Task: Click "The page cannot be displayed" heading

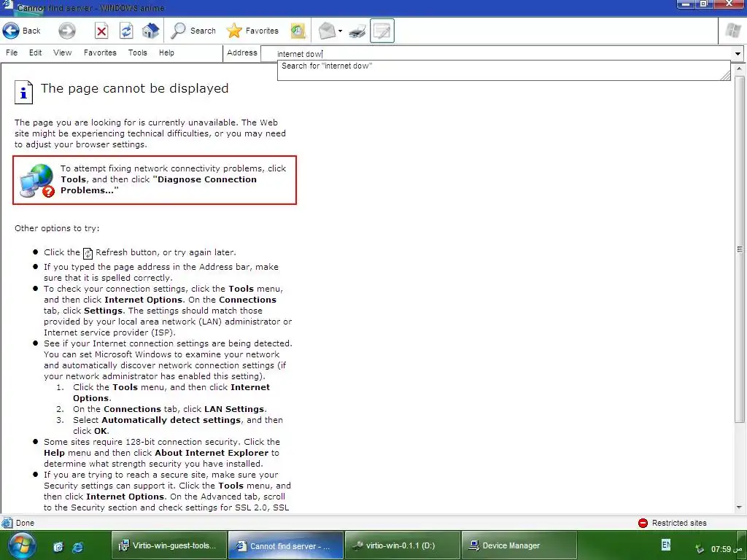Action: 134,88
